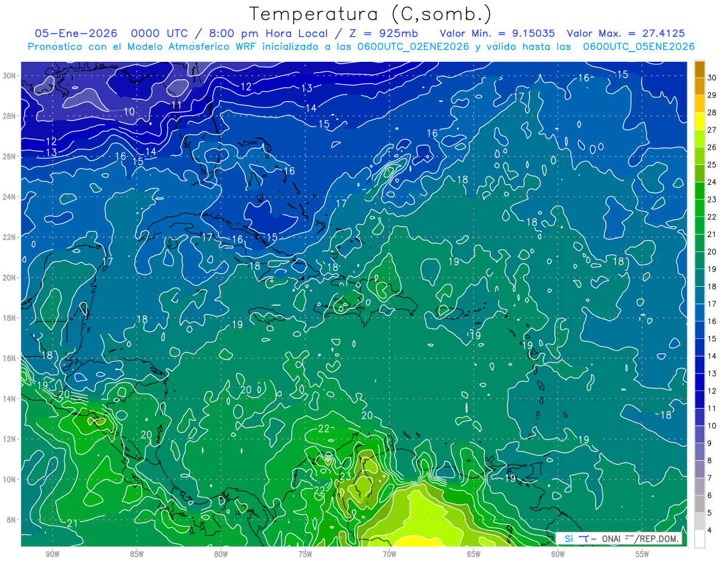
Task: Click legend value "17" on the color bar
Action: point(712,304)
